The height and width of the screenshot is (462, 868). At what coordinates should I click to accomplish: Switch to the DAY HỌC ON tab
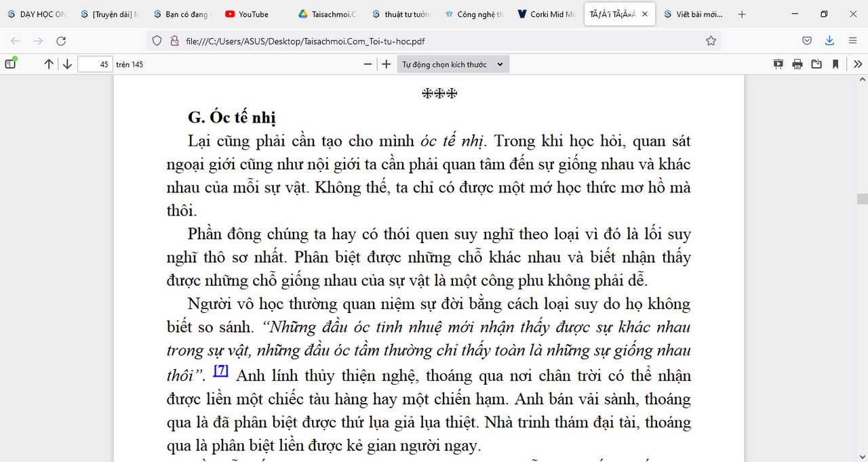coord(36,14)
